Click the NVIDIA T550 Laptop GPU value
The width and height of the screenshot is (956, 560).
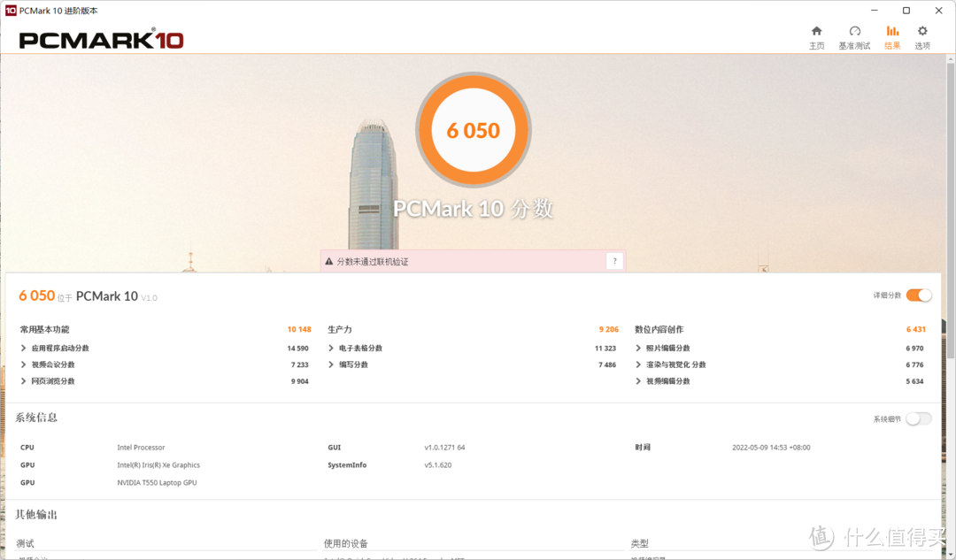(157, 483)
